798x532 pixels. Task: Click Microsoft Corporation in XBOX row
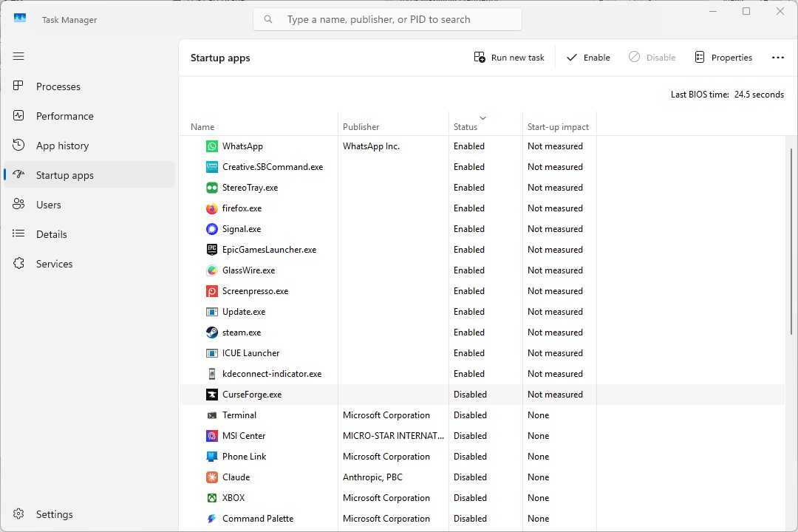point(386,498)
